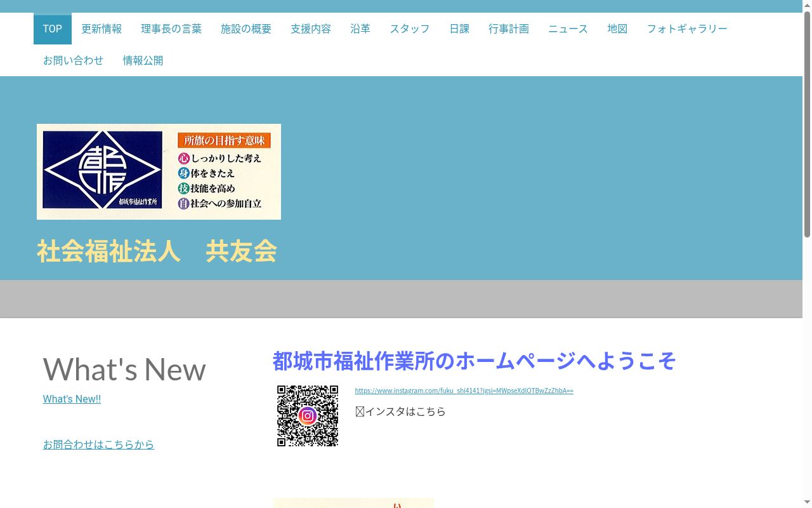Screen dimensions: 812x508
Task: Go to ニュース page
Action: (x=568, y=29)
